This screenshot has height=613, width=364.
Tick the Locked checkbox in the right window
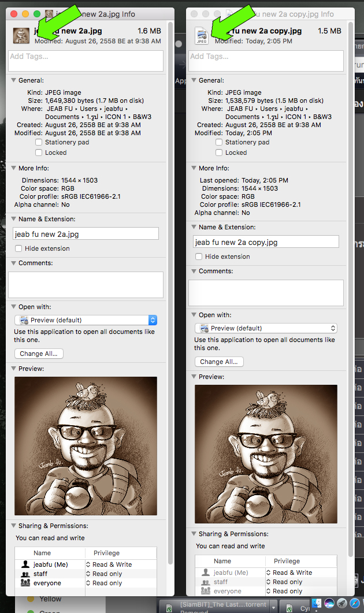point(219,153)
